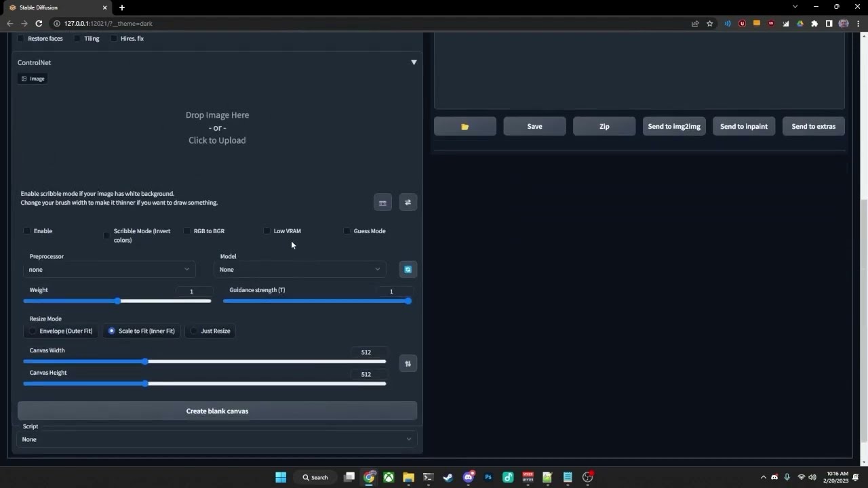Check Scribble Mode (Invert colors)

pyautogui.click(x=106, y=235)
